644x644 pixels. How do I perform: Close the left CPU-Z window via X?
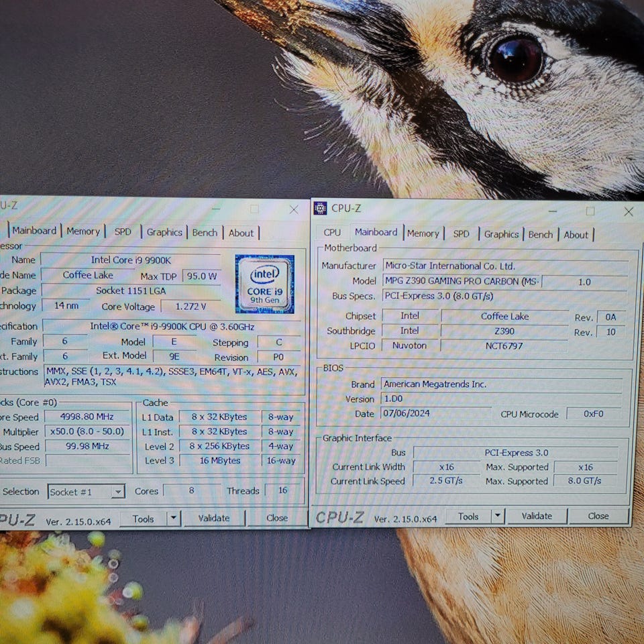click(x=294, y=209)
